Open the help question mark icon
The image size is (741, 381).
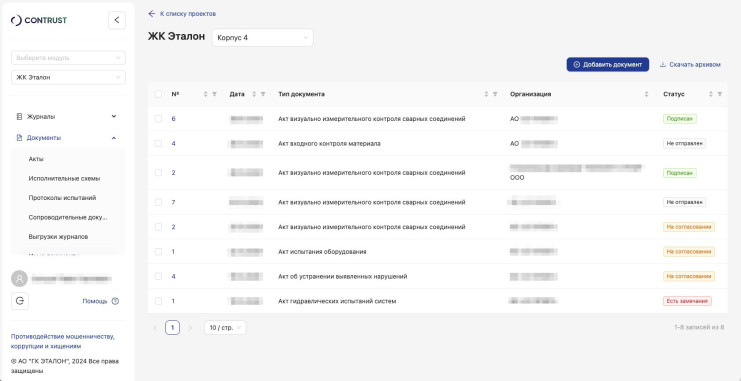tap(115, 301)
